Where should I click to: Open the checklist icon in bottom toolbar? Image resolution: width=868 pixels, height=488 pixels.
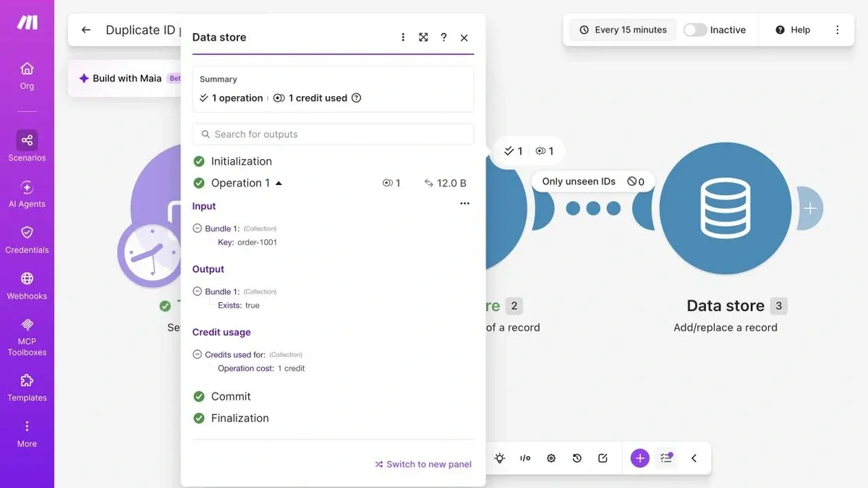point(666,458)
